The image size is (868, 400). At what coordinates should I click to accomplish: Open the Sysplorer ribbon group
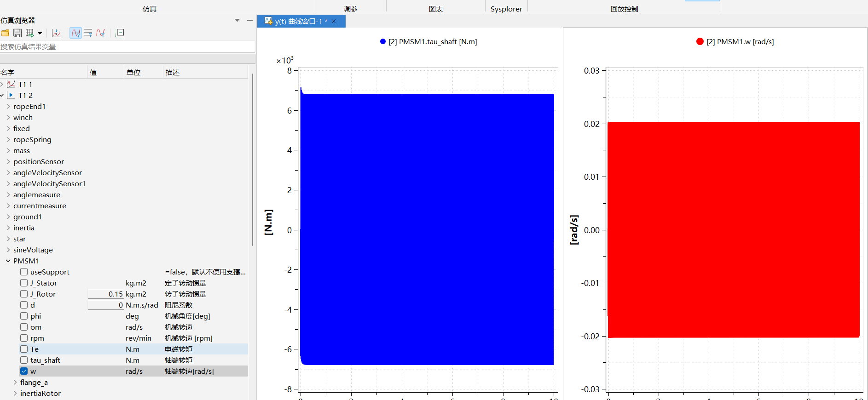506,9
